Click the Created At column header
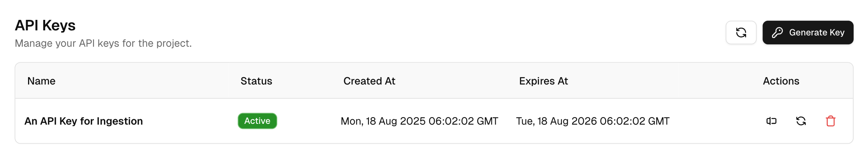Viewport: 868px width, 155px height. [369, 81]
